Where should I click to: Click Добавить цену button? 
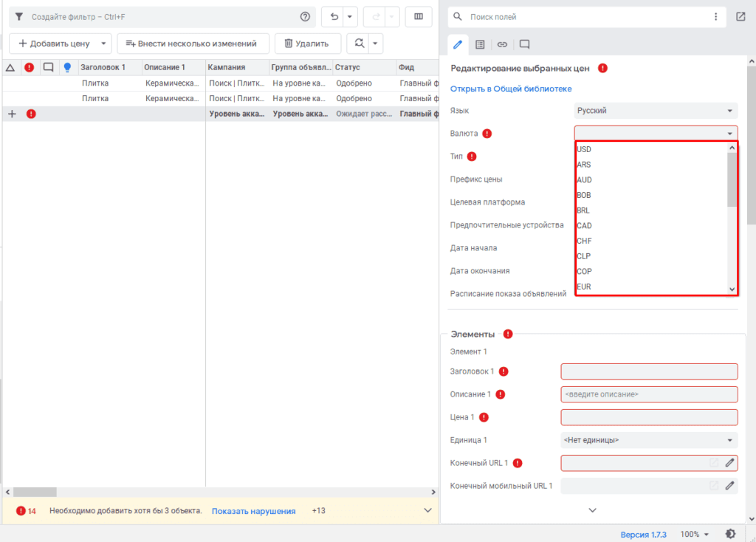(54, 44)
